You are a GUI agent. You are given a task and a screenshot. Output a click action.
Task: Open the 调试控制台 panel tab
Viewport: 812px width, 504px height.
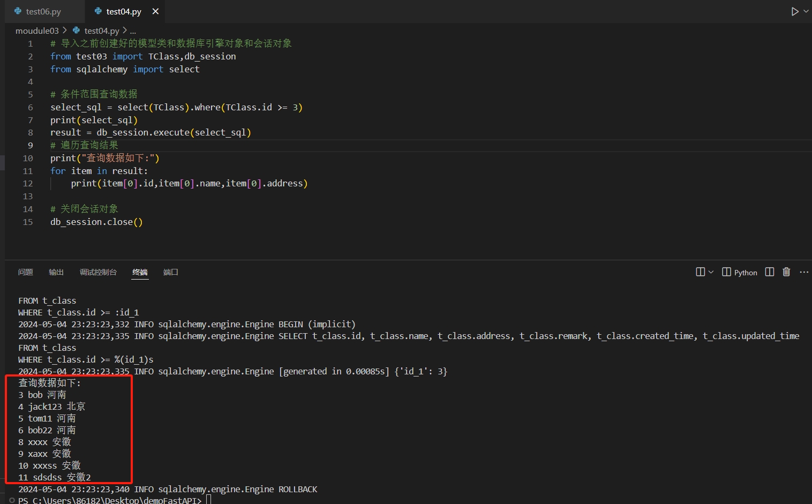pos(98,272)
